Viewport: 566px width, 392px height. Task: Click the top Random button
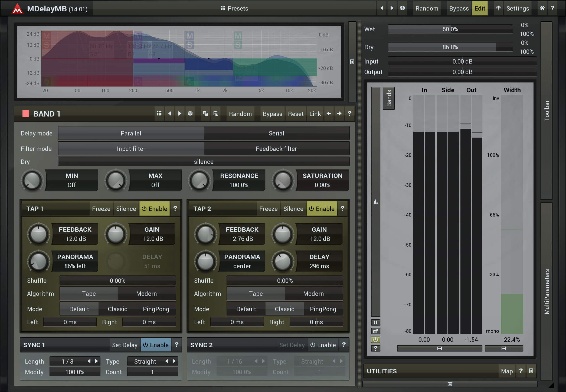click(427, 8)
